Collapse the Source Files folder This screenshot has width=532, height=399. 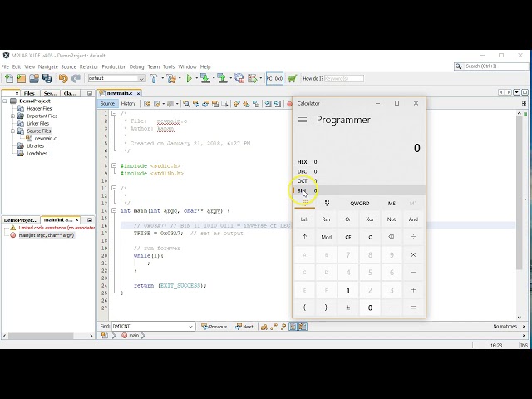click(13, 131)
